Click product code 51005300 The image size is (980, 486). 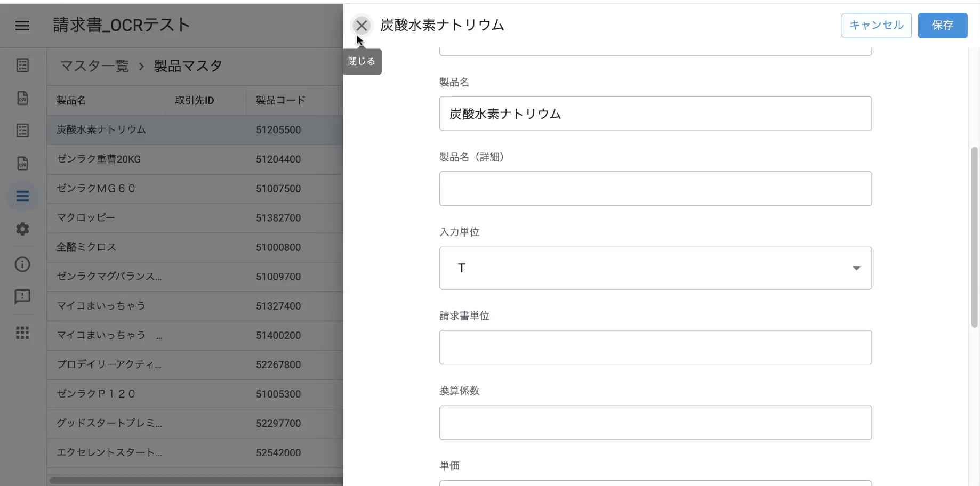click(278, 394)
